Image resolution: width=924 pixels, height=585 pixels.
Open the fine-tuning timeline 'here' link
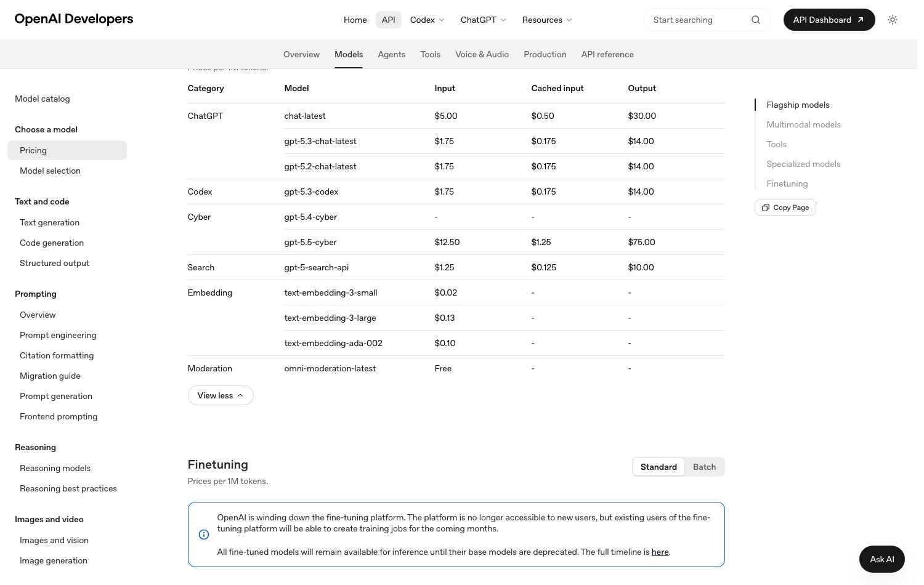tap(660, 552)
